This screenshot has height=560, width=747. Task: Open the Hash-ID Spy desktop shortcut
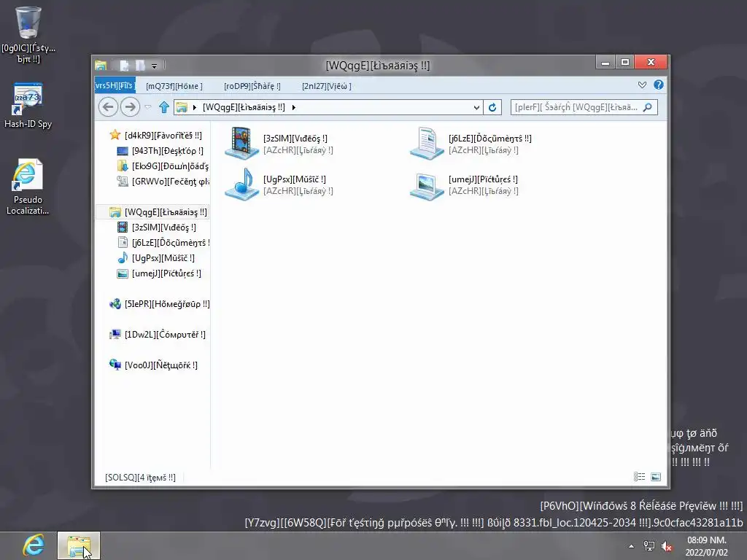(x=28, y=106)
